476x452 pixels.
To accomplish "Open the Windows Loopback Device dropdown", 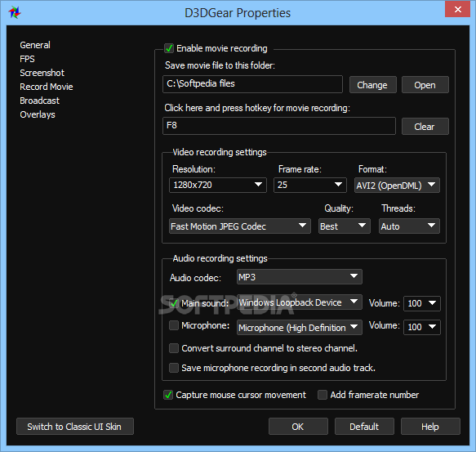I will (x=299, y=302).
